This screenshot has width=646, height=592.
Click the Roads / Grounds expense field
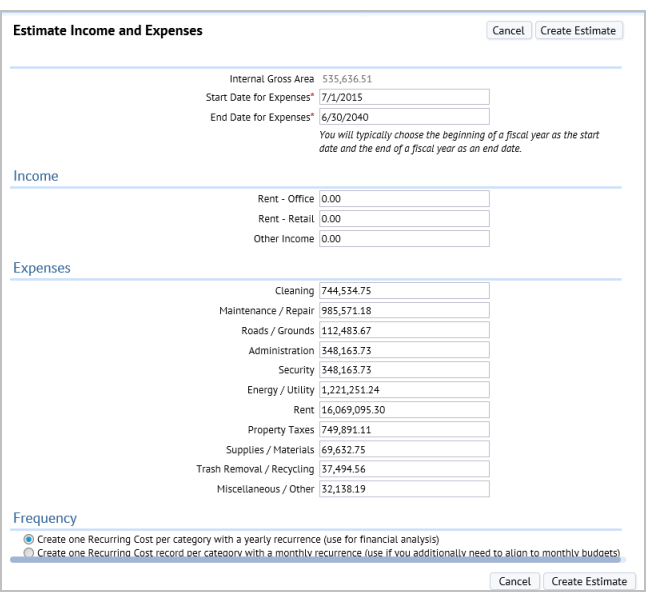pos(403,330)
